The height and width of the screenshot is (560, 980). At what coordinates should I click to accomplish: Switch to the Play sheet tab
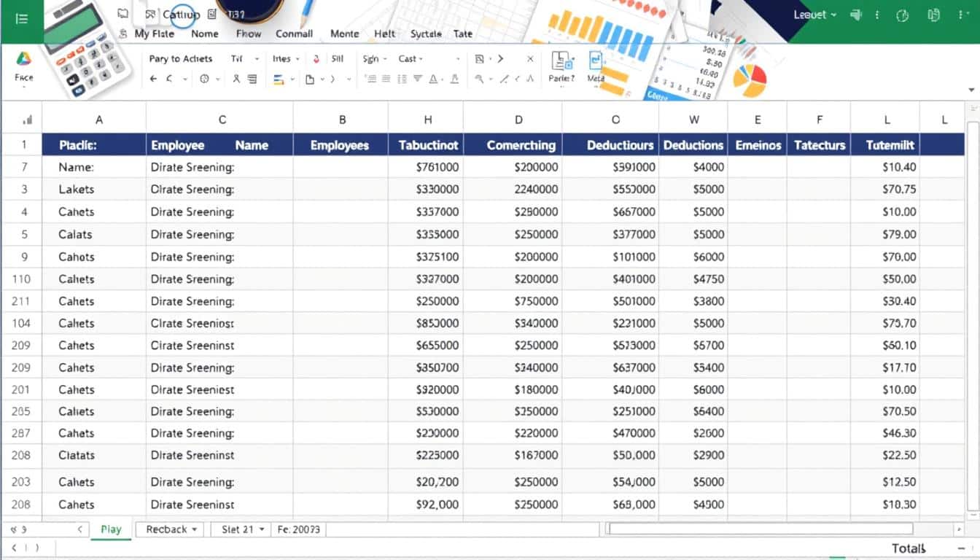(111, 529)
